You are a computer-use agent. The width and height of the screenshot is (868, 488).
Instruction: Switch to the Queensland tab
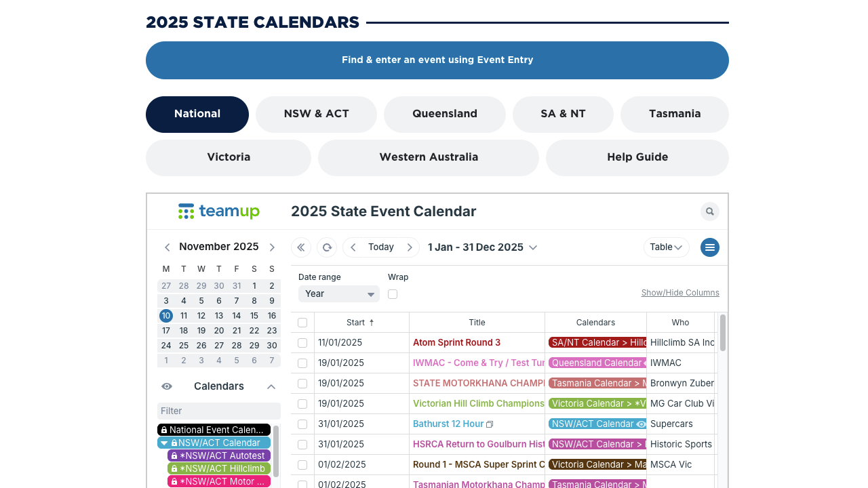tap(445, 114)
